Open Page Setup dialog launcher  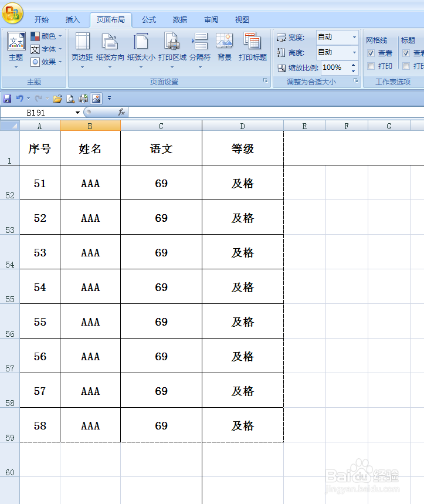tap(266, 80)
